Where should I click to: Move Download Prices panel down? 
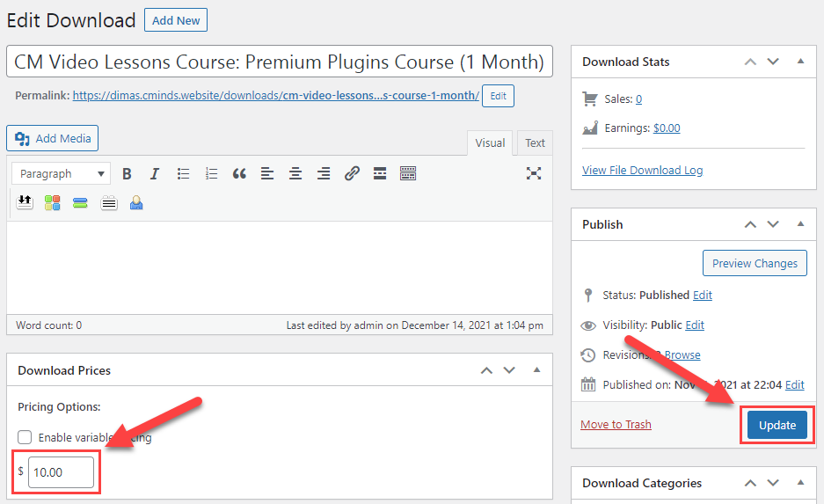[x=509, y=370]
